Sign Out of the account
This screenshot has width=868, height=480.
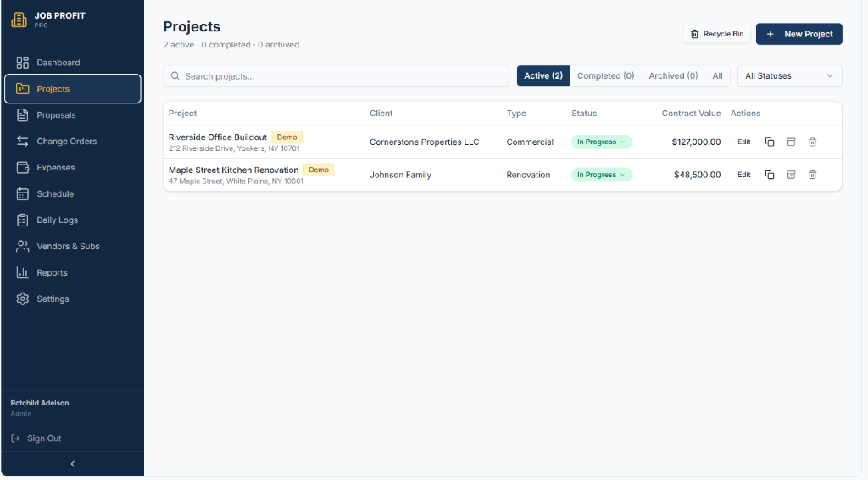[36, 438]
